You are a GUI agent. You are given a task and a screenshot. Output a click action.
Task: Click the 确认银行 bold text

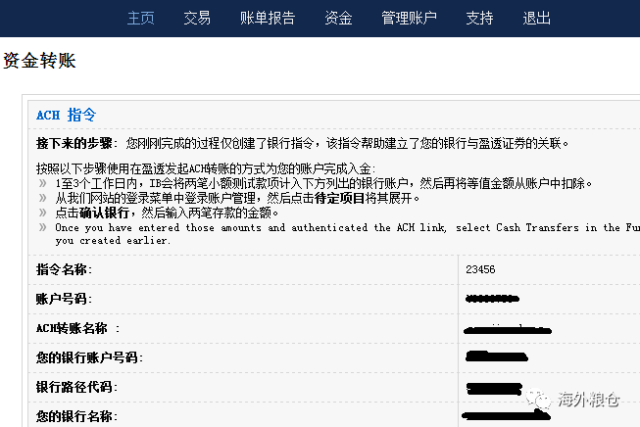(104, 213)
